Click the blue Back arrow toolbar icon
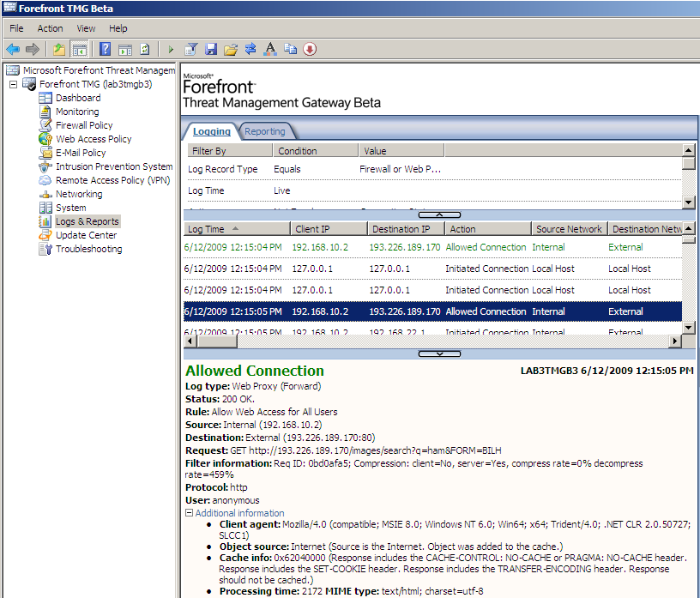The height and width of the screenshot is (598, 700). (x=13, y=49)
